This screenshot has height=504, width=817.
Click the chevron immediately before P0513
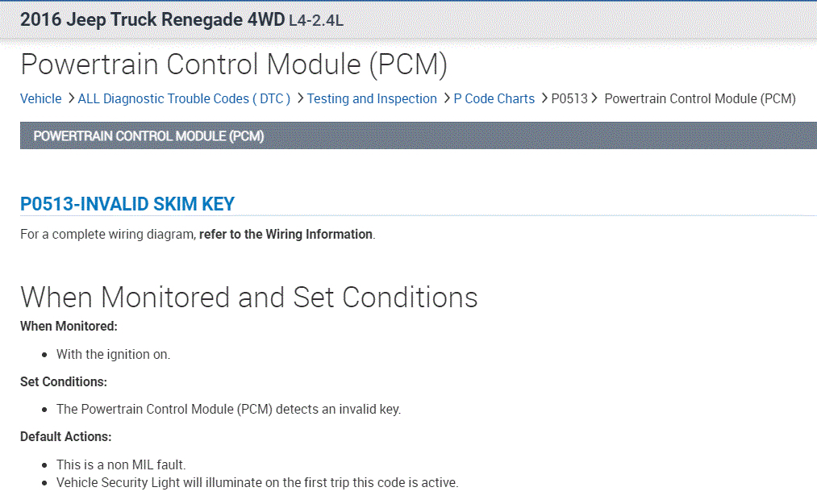(x=544, y=98)
